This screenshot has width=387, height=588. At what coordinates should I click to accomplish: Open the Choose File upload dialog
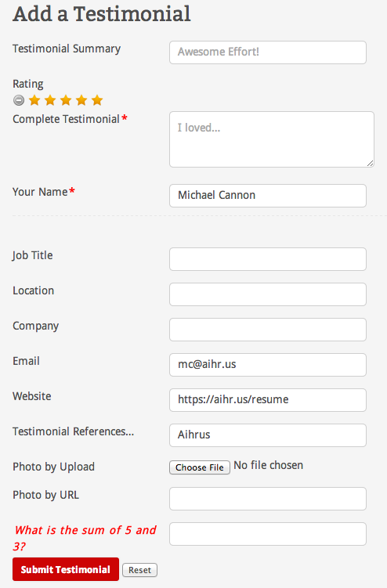tap(200, 467)
